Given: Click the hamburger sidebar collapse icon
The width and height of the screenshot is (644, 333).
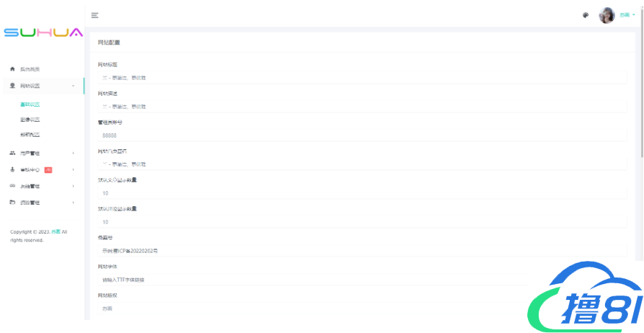Looking at the screenshot, I should click(x=94, y=15).
